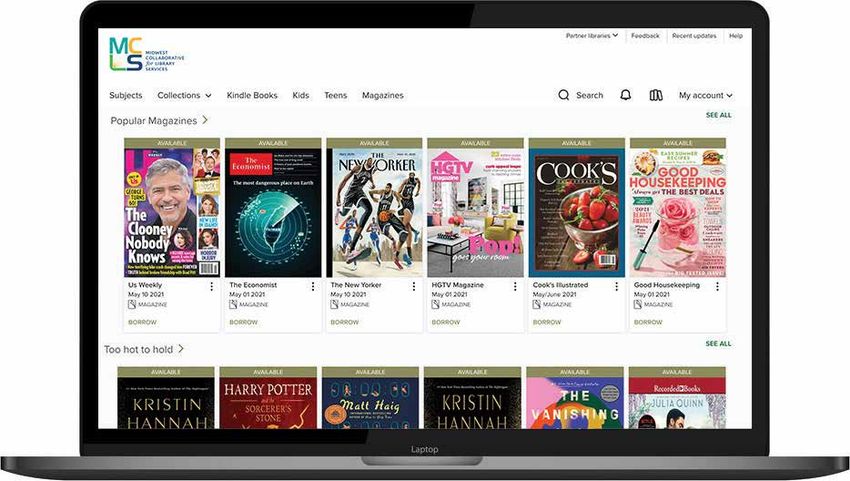Open Recent updates link
The image size is (850, 481).
[694, 35]
